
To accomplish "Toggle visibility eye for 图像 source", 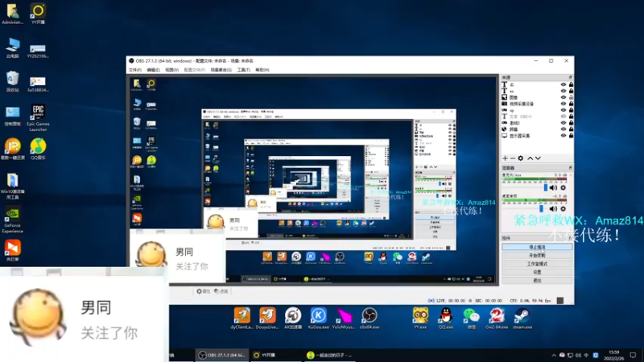I will pos(563,97).
